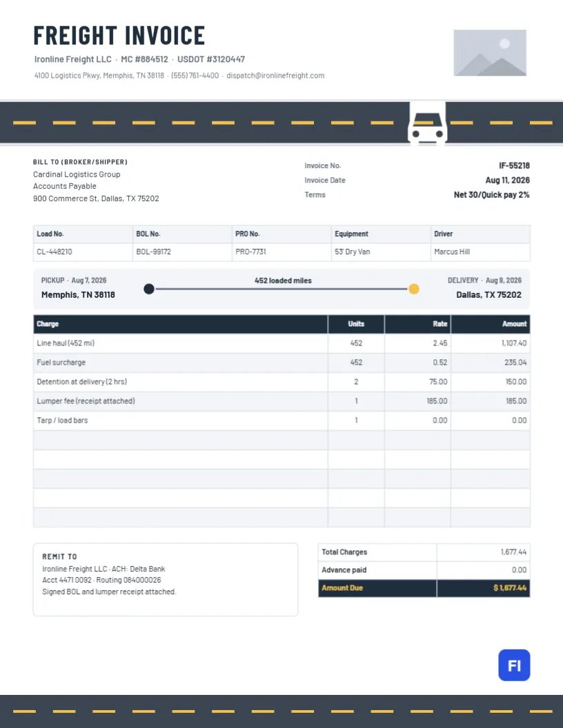
Task: Click the Amount Due label
Action: pyautogui.click(x=342, y=588)
